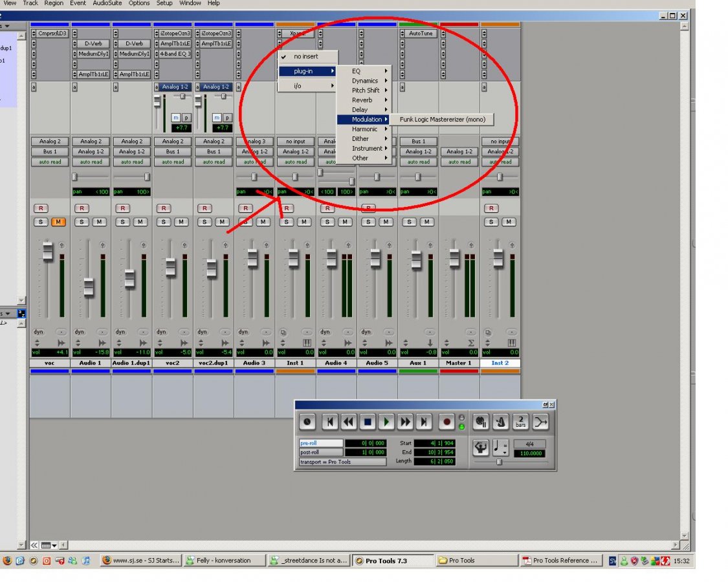The image size is (728, 582).
Task: Toggle the 2 bars countoff button
Action: pyautogui.click(x=521, y=422)
